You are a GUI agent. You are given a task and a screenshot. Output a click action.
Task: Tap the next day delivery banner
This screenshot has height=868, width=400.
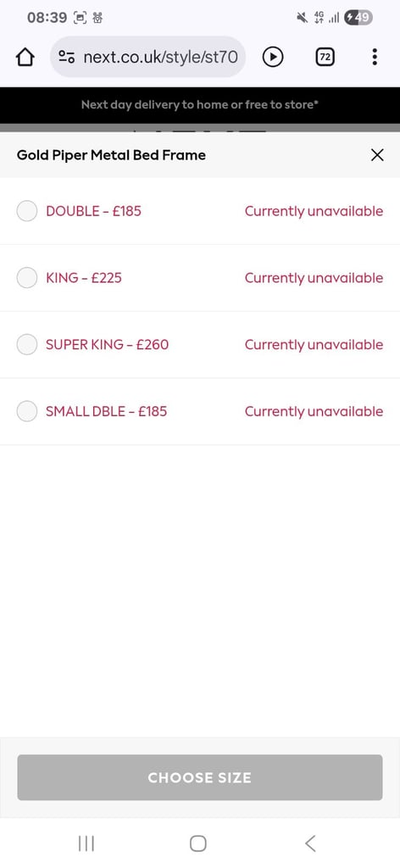pyautogui.click(x=200, y=104)
